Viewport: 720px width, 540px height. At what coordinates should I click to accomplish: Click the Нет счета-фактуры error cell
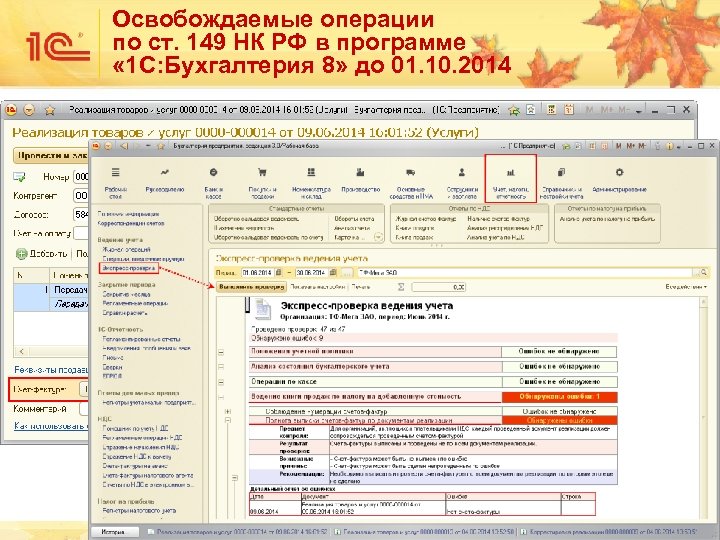click(x=503, y=508)
